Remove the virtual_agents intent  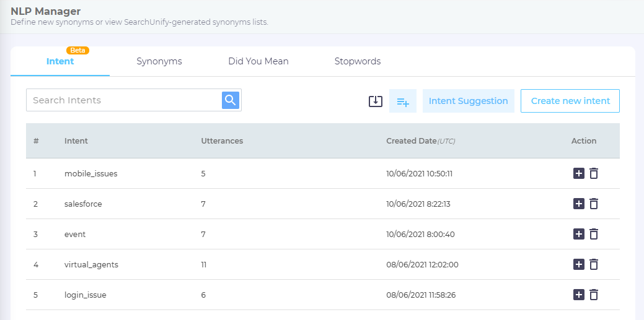click(594, 264)
